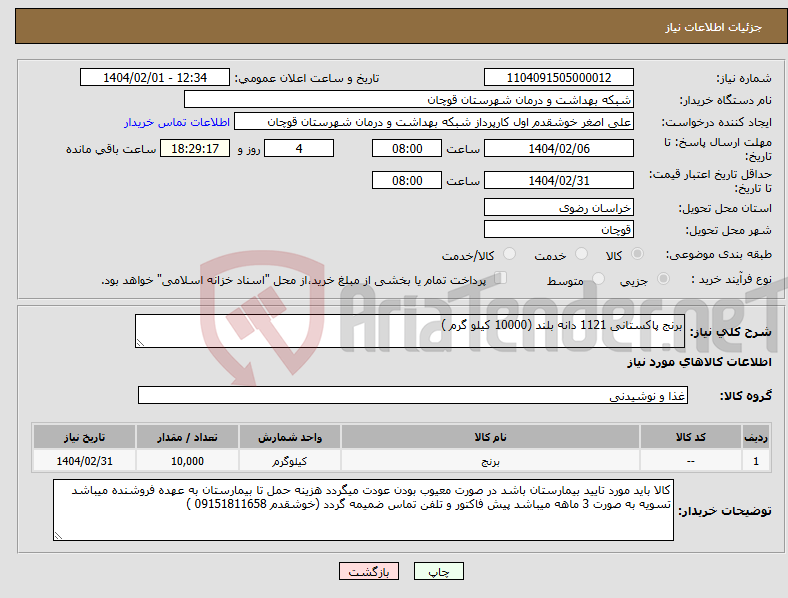Open اطلاعات تماس خریدار link
Screen dimensions: 788x598
(177, 122)
